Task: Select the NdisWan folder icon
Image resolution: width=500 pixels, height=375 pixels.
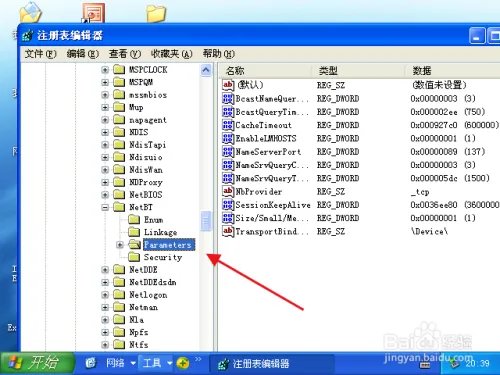Action: 119,170
